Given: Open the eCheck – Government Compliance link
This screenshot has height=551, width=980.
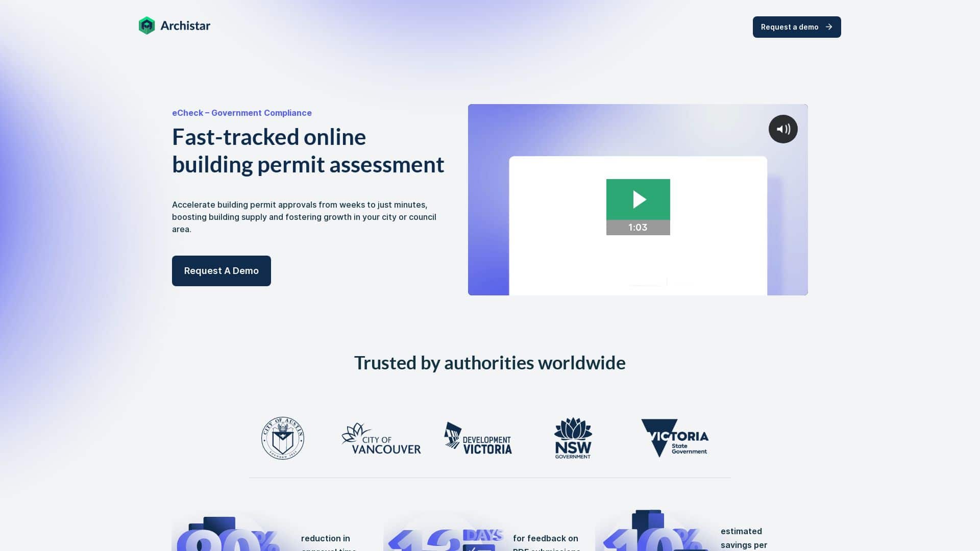Looking at the screenshot, I should [241, 113].
